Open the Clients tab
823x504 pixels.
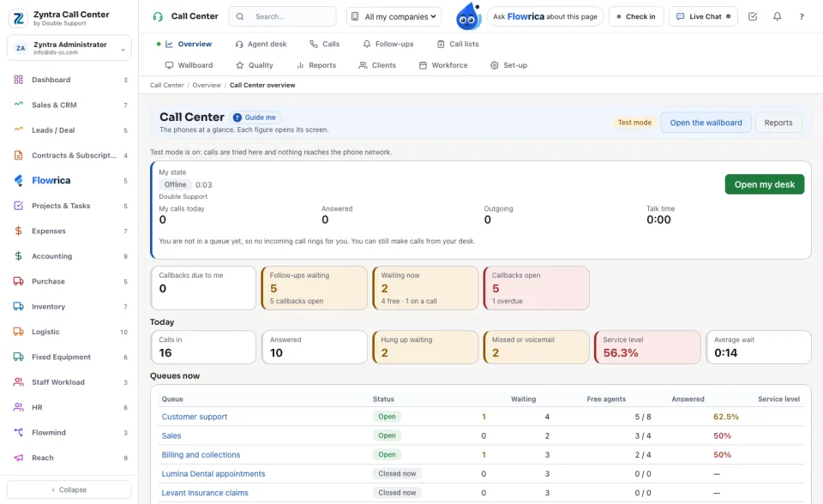377,65
